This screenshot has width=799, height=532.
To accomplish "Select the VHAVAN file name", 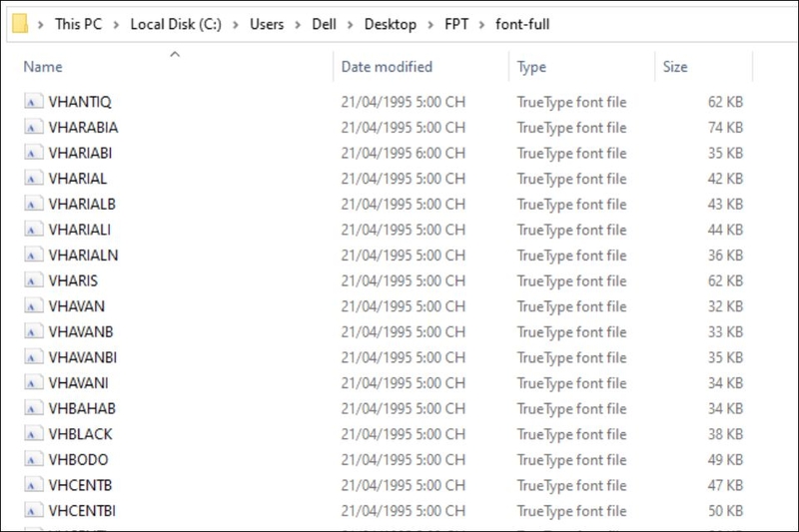I will 77,306.
